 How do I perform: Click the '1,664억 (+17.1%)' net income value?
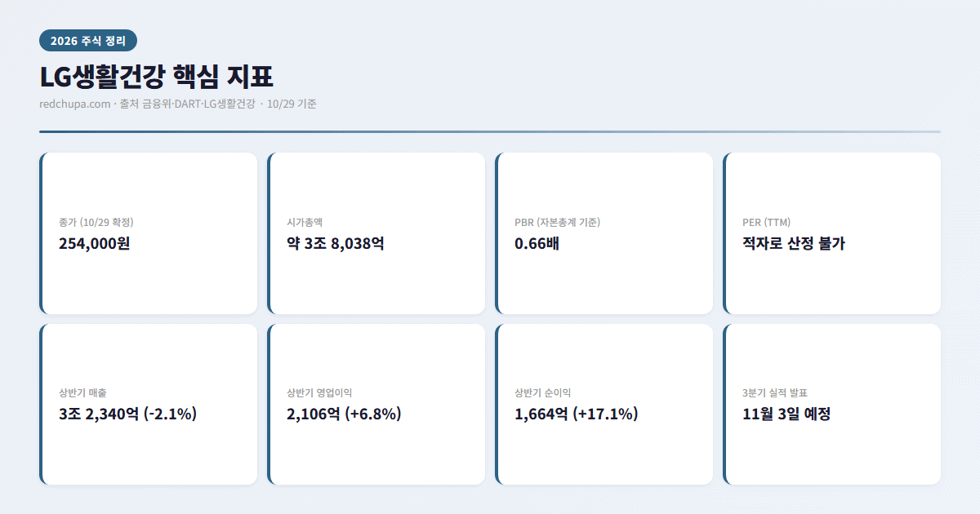(577, 414)
